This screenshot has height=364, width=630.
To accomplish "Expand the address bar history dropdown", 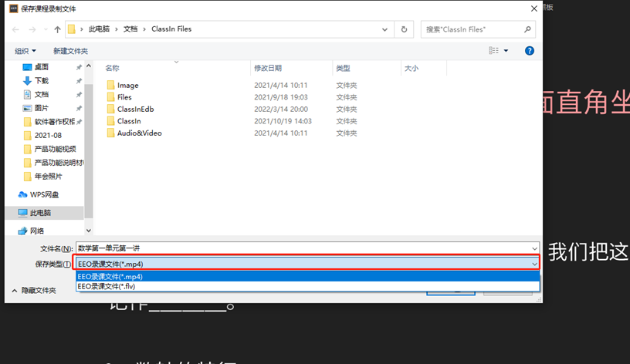I will [x=384, y=29].
